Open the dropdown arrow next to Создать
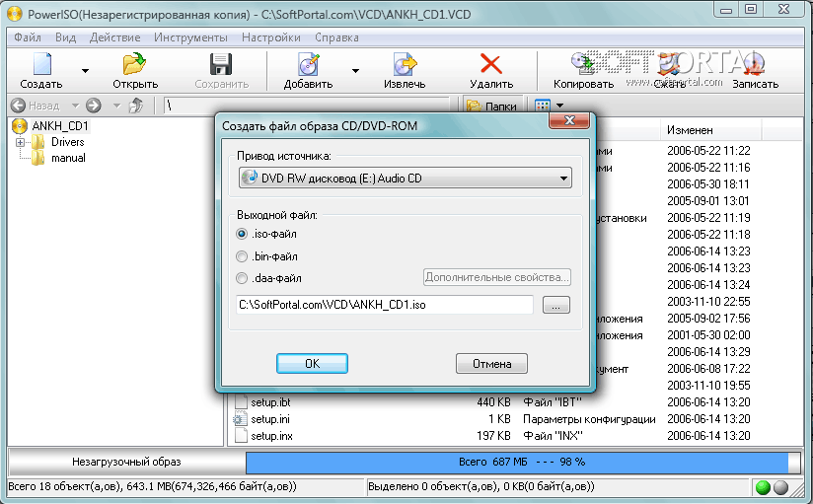The height and width of the screenshot is (504, 813). click(x=85, y=70)
